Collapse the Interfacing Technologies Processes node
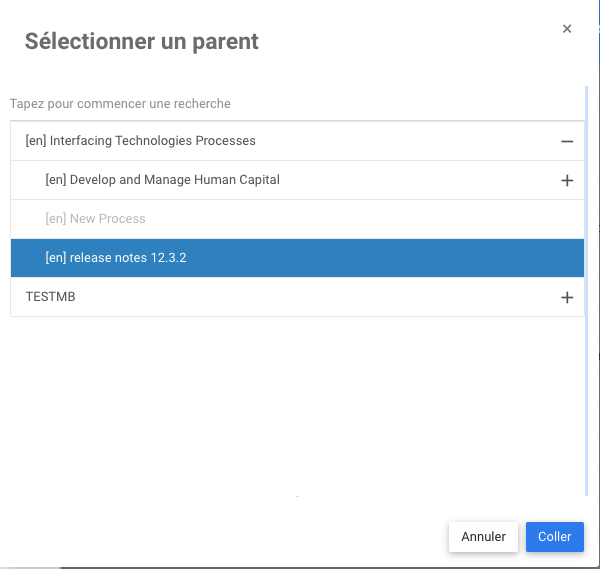Viewport: 600px width, 569px height. (567, 142)
